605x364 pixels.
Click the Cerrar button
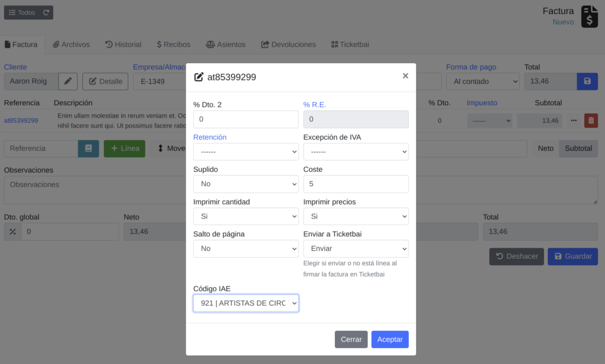pyautogui.click(x=351, y=339)
